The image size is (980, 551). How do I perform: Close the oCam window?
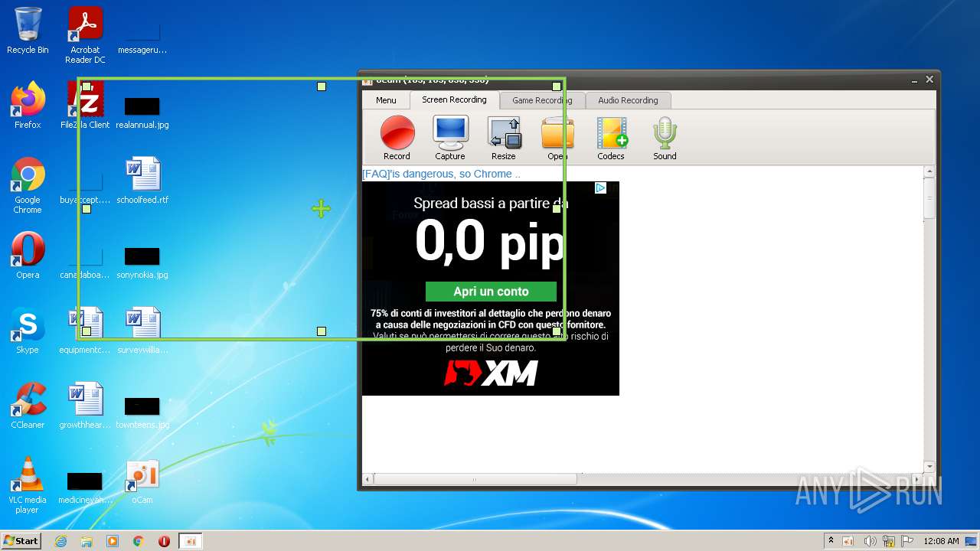pos(929,80)
